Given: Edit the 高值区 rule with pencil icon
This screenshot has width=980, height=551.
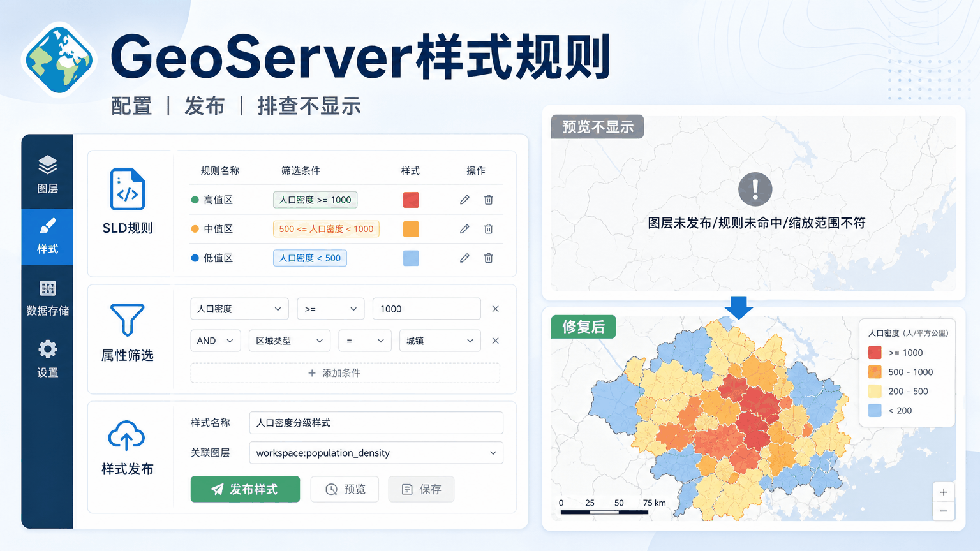Looking at the screenshot, I should 464,200.
